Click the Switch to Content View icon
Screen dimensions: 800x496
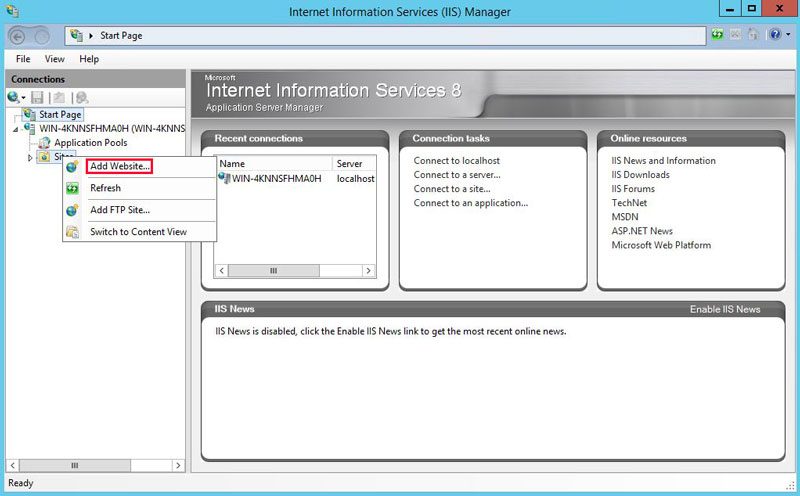tap(72, 232)
